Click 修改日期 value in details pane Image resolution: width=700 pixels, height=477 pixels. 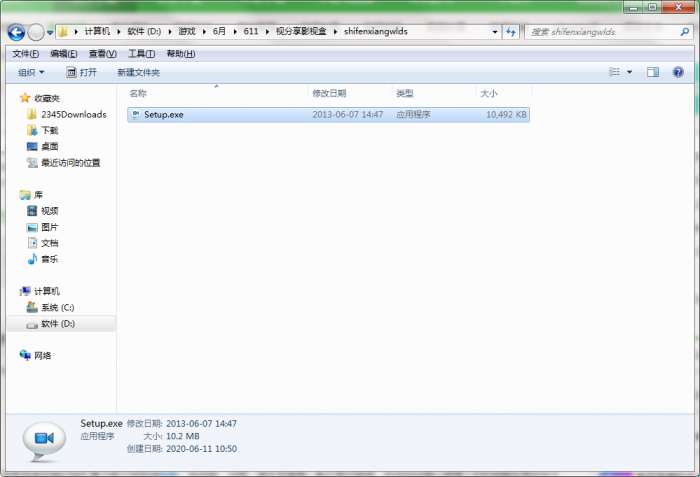coord(201,423)
